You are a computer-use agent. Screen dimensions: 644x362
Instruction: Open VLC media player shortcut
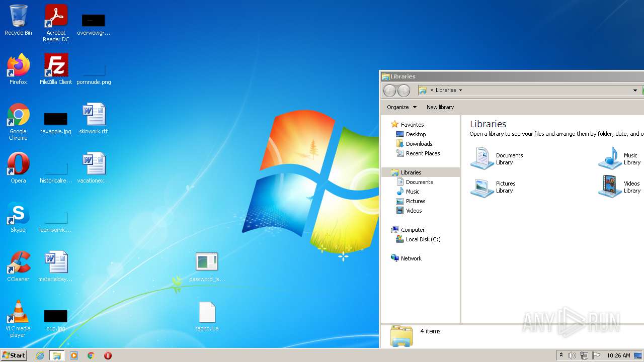[18, 319]
